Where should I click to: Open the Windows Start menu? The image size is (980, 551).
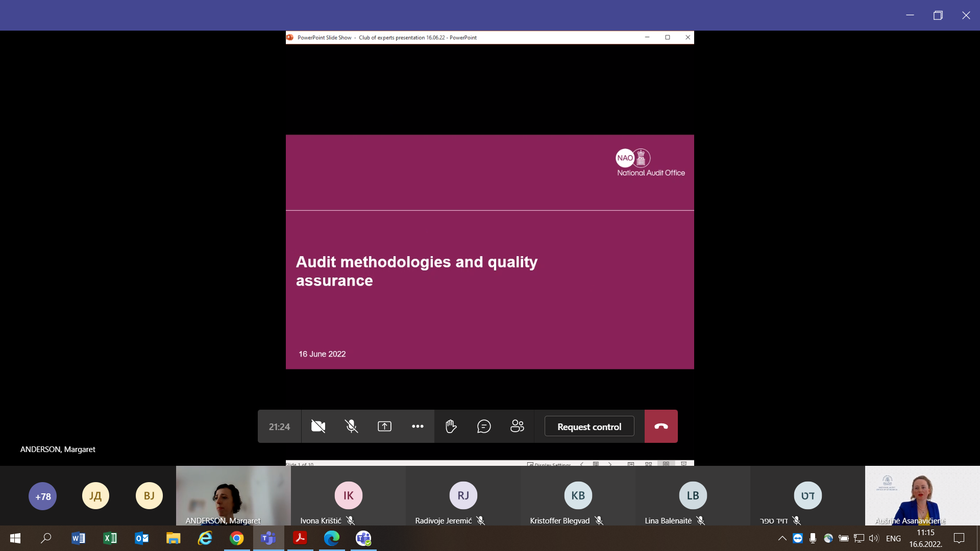tap(15, 538)
